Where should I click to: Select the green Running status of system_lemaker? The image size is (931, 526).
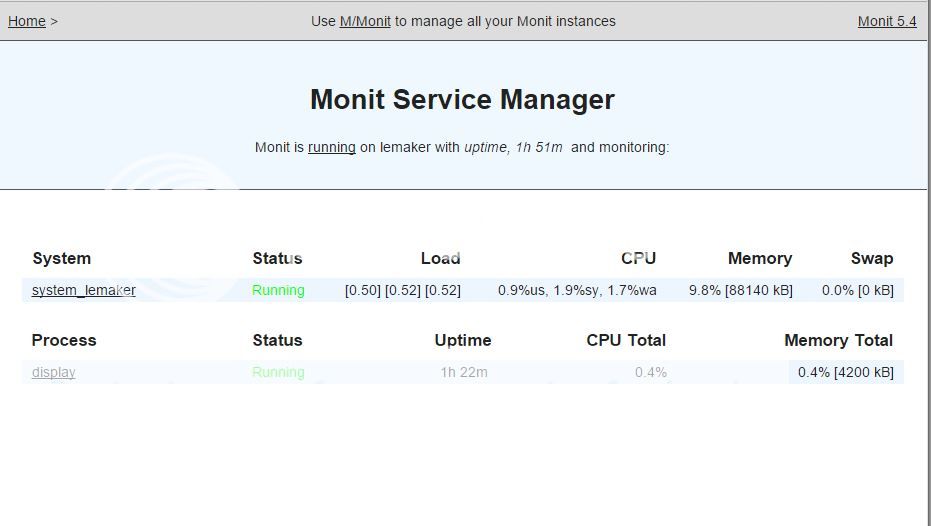click(x=278, y=290)
